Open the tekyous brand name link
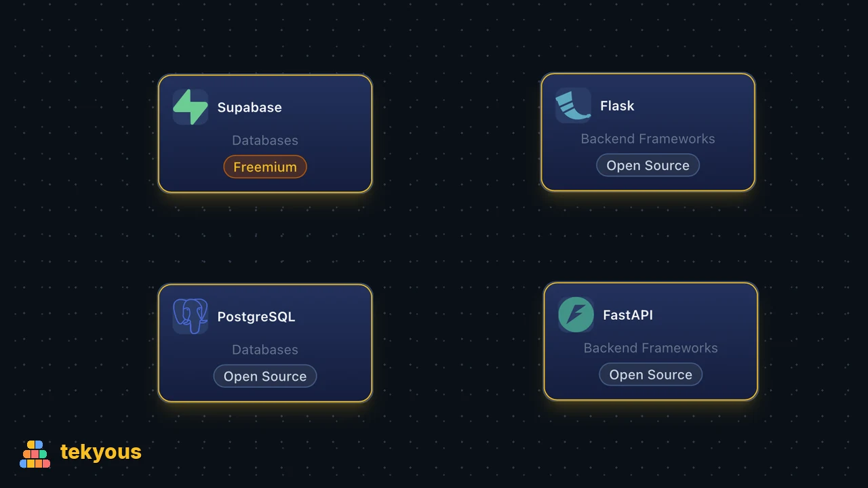The width and height of the screenshot is (868, 488). click(x=101, y=452)
